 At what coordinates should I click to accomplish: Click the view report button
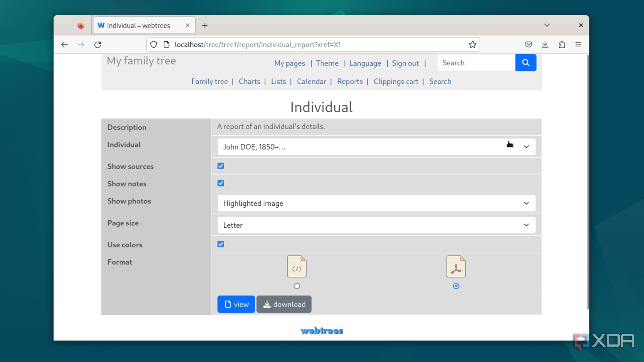[x=236, y=304]
